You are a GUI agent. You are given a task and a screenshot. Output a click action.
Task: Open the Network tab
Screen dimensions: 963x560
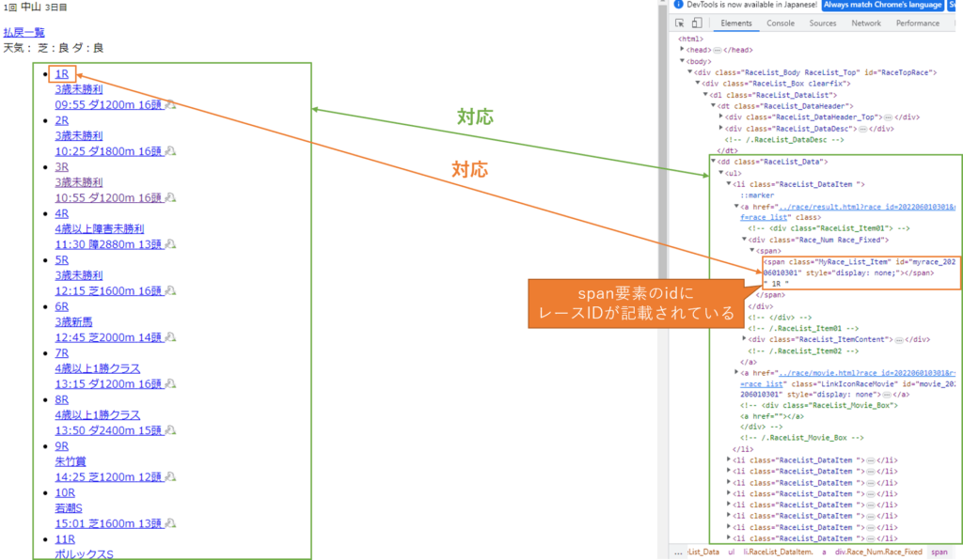(866, 23)
